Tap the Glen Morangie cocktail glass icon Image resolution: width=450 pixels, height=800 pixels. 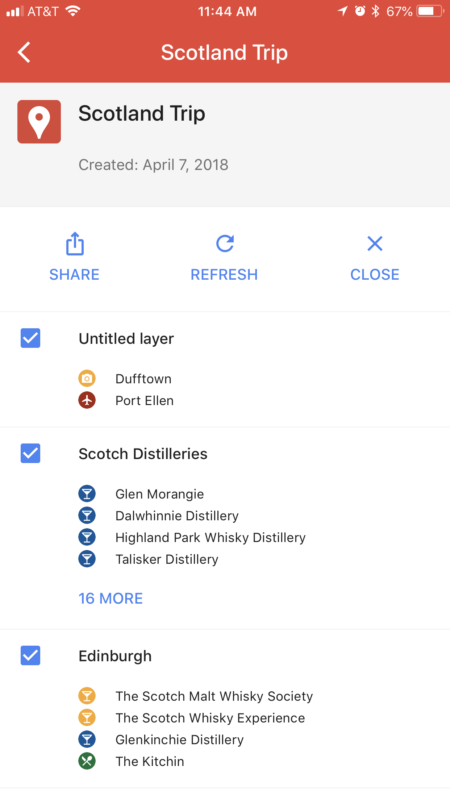[87, 494]
